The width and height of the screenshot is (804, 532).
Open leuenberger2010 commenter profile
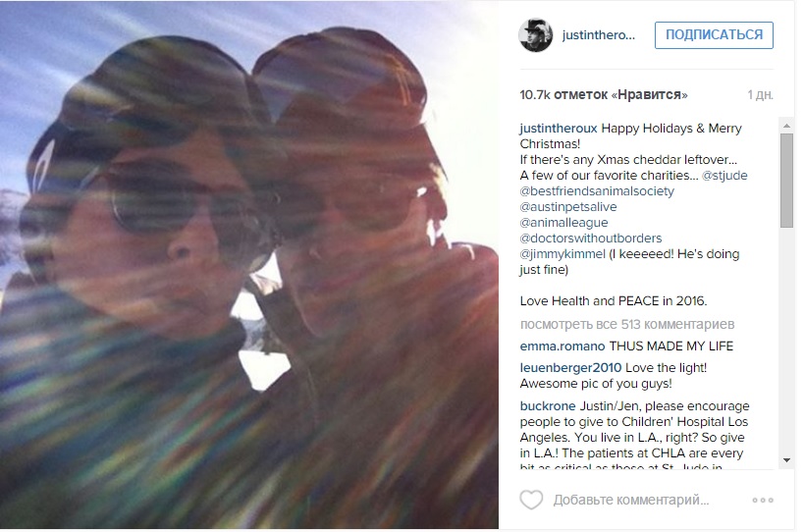pos(570,368)
